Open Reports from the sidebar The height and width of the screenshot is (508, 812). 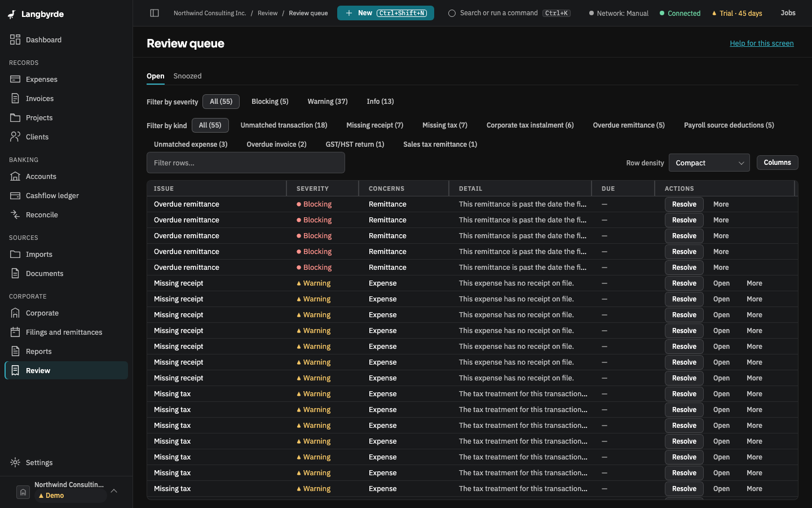click(x=66, y=351)
